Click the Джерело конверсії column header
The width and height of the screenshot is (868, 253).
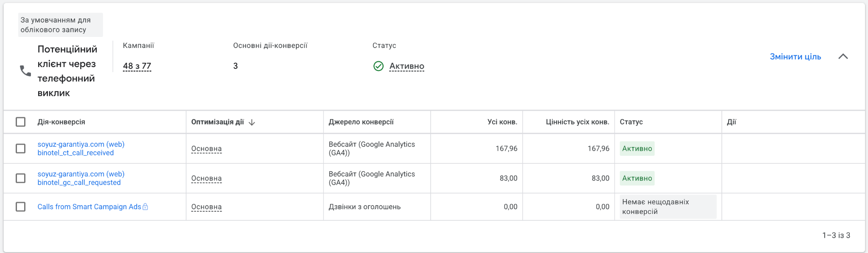361,122
